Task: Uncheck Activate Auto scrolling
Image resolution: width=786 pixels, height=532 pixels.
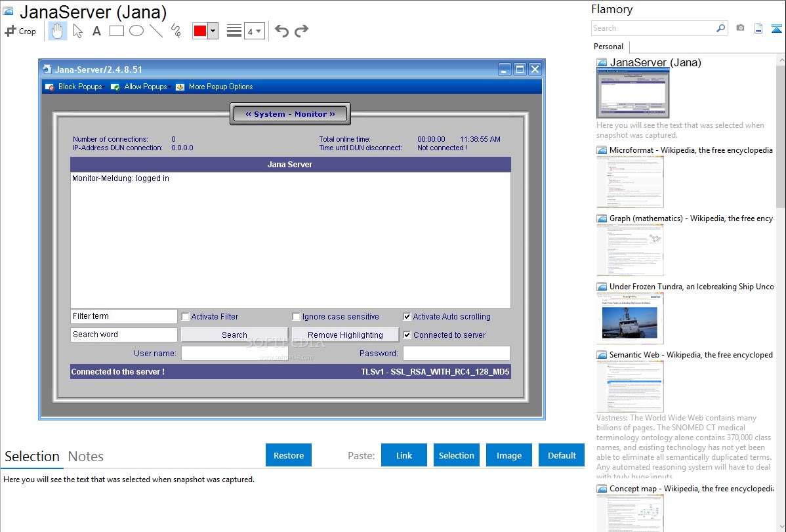Action: [407, 316]
